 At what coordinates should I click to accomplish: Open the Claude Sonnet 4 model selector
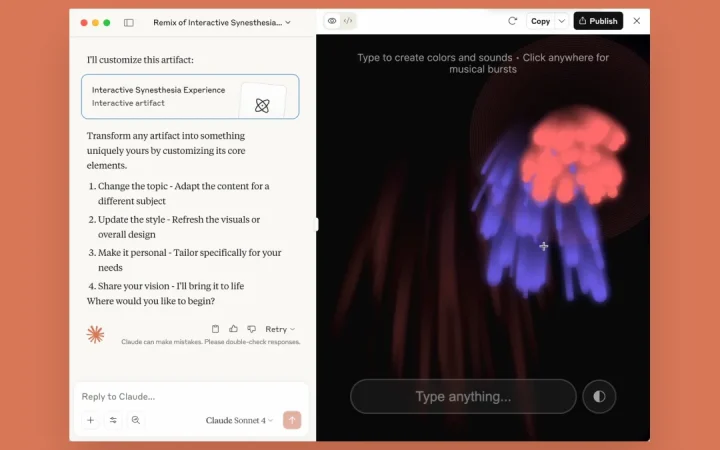(239, 421)
